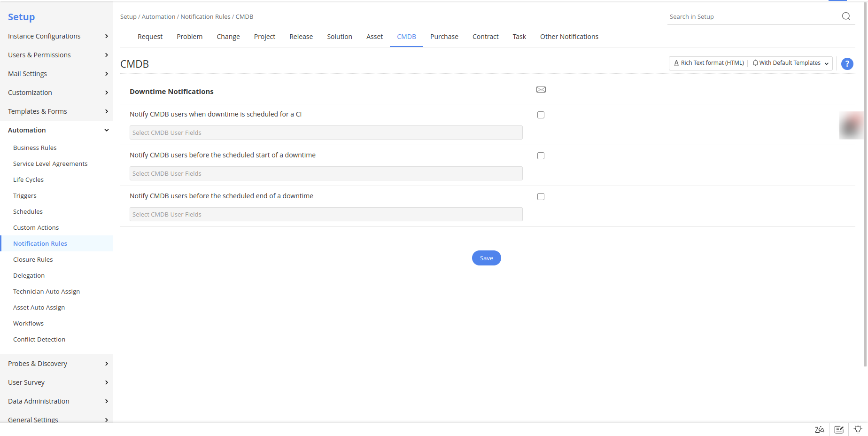Click the bell icon on templates selector
The width and height of the screenshot is (868, 436).
(x=755, y=62)
